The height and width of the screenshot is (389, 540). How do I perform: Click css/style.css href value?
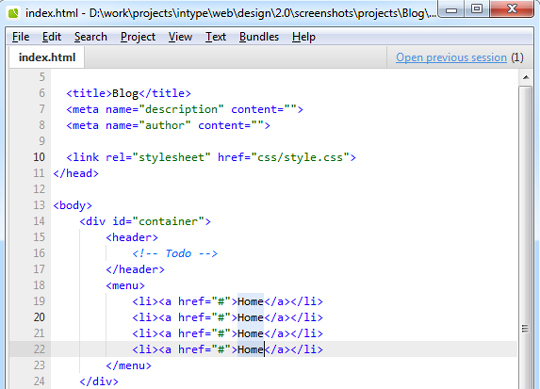click(300, 157)
